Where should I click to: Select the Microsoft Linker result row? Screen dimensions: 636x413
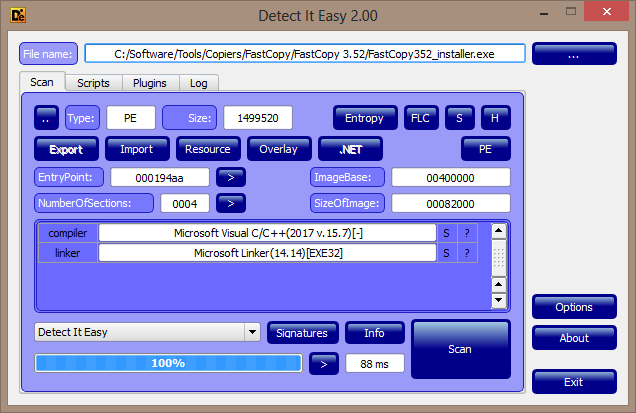[268, 253]
